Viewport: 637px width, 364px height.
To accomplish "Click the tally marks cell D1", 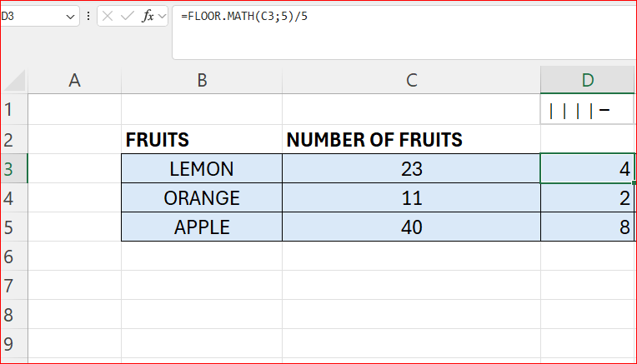I will coord(588,109).
